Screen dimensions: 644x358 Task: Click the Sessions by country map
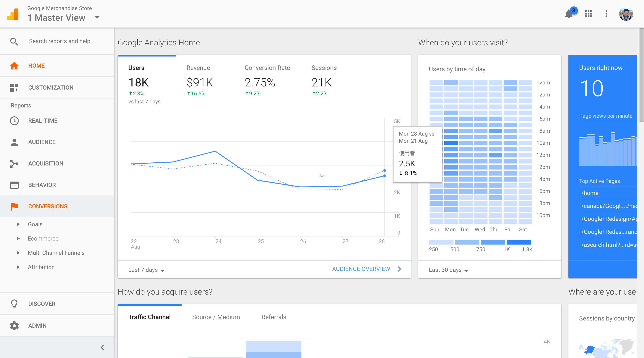tap(607, 348)
